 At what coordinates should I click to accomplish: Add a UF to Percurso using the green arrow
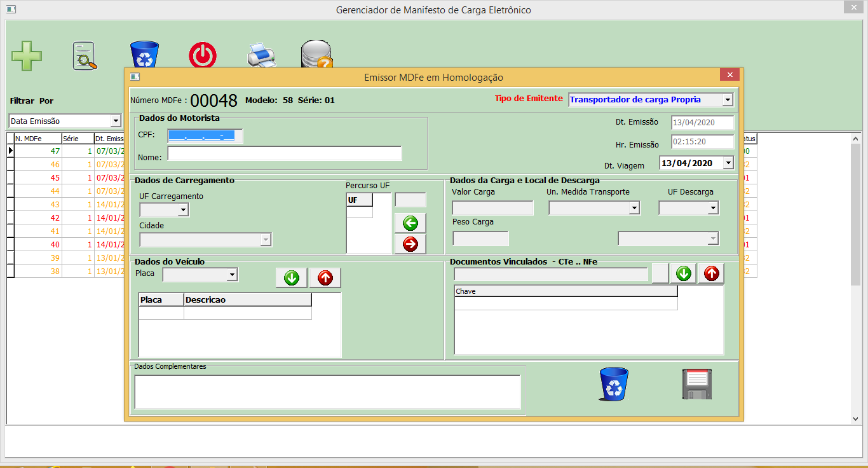[x=410, y=223]
